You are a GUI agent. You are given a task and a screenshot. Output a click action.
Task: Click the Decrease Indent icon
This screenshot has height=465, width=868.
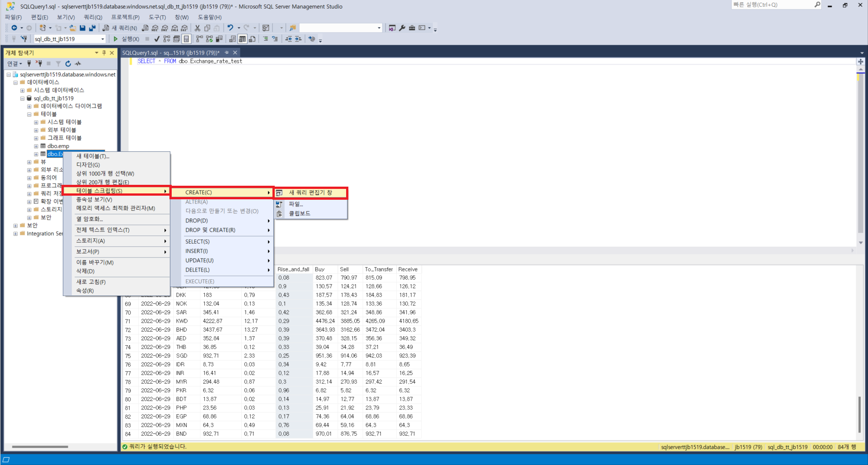(288, 39)
